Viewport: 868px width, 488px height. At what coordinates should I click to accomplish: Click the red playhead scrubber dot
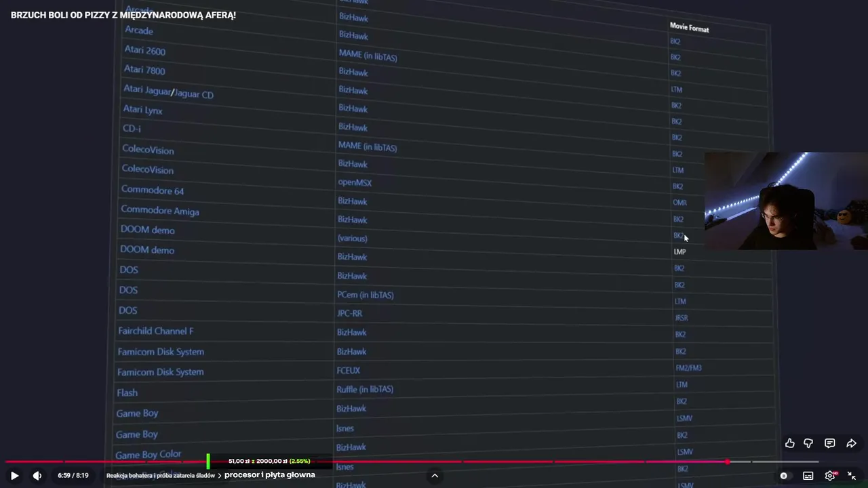727,462
